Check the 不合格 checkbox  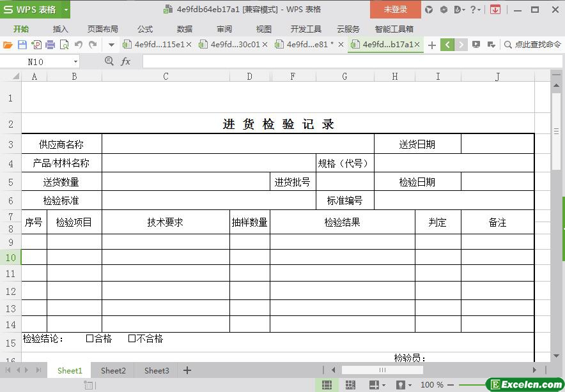point(132,339)
